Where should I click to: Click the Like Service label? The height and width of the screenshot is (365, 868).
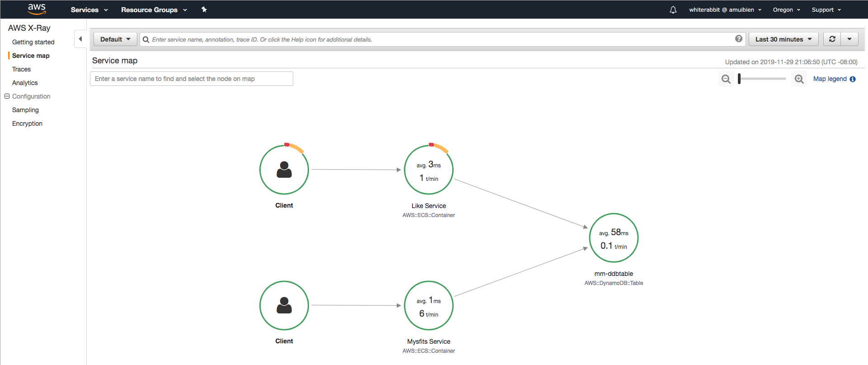[x=429, y=206]
